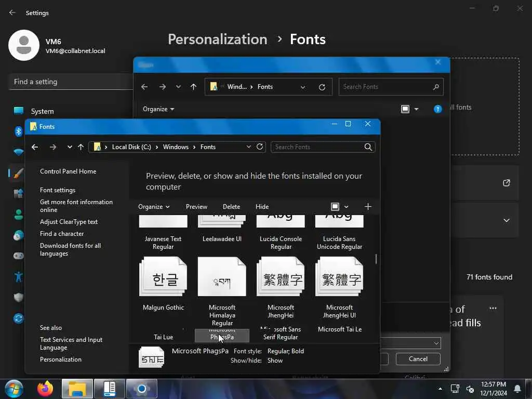
Task: Open Get more font information online
Action: coord(76,206)
